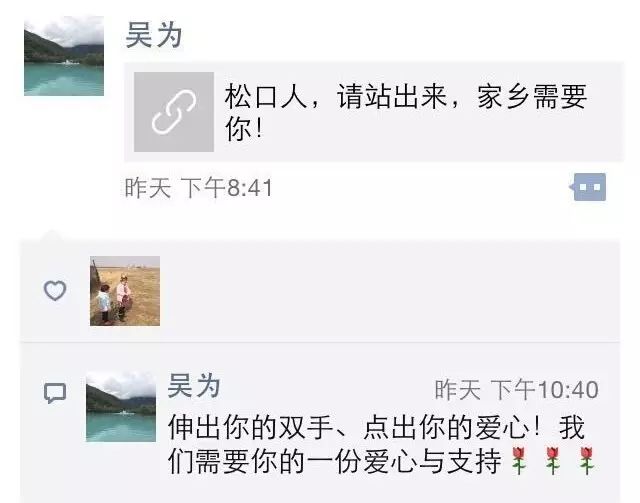Image resolution: width=640 pixels, height=503 pixels.
Task: Tap the middle rose emoji
Action: pyautogui.click(x=553, y=461)
